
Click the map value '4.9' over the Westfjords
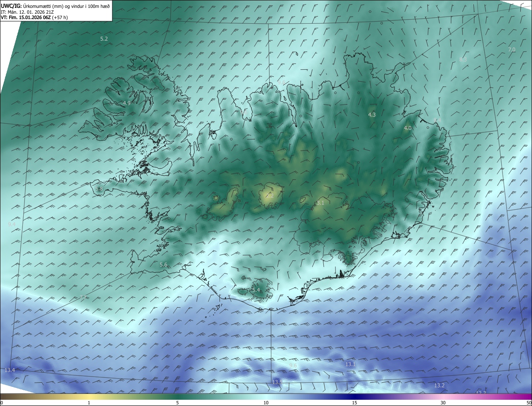click(126, 103)
